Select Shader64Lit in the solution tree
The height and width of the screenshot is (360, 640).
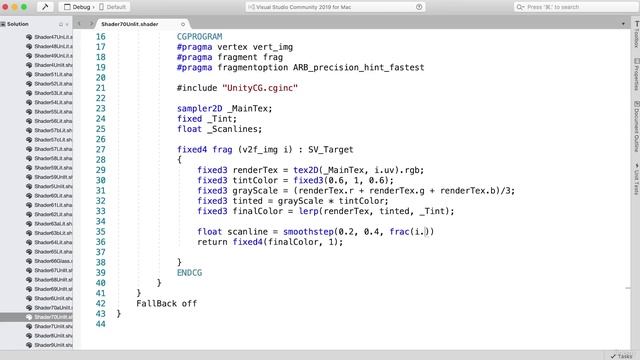click(x=53, y=242)
